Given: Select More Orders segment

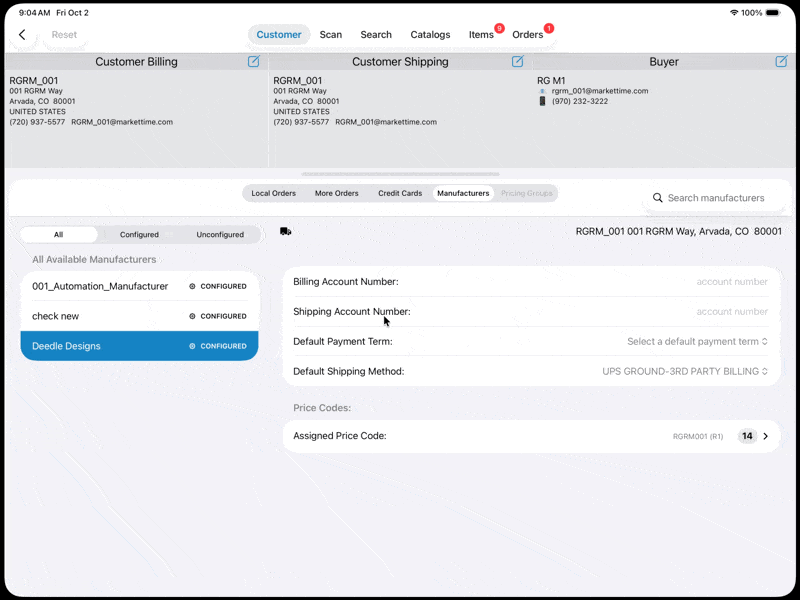Looking at the screenshot, I should tap(337, 193).
